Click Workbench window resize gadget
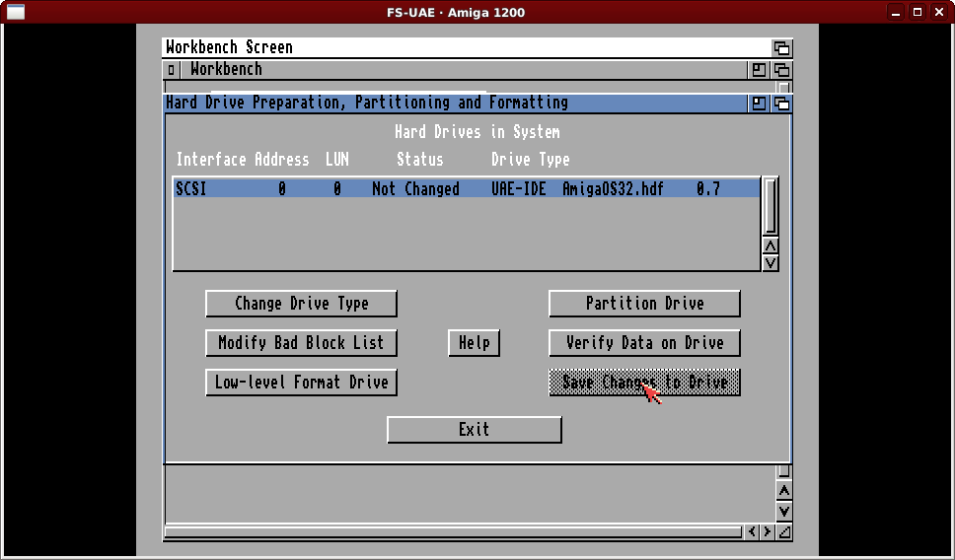955x560 pixels. coord(784,532)
